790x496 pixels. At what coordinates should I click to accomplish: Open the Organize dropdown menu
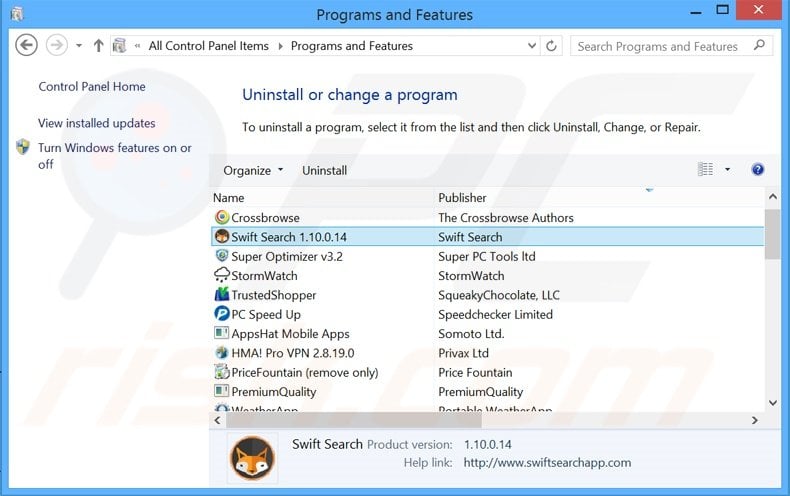(x=253, y=171)
